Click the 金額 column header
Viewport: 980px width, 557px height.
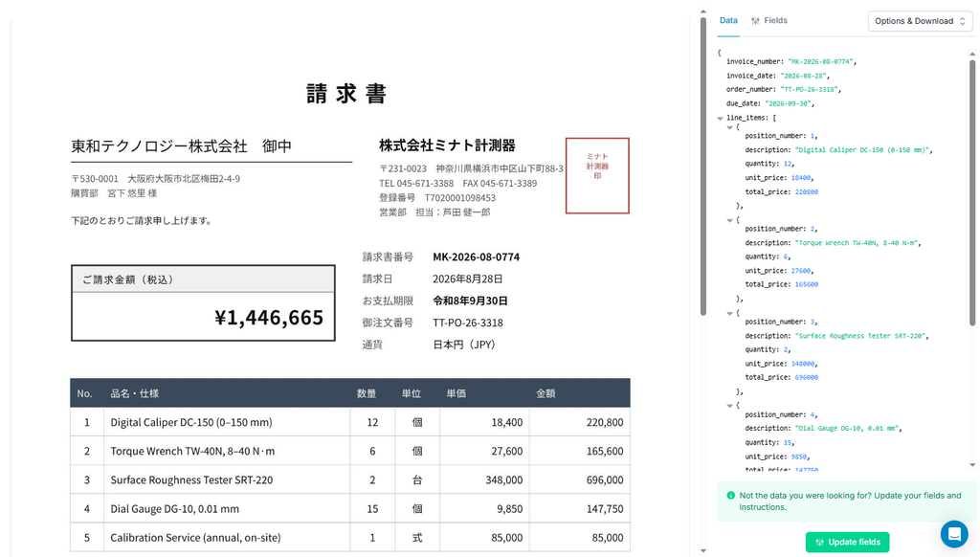546,393
